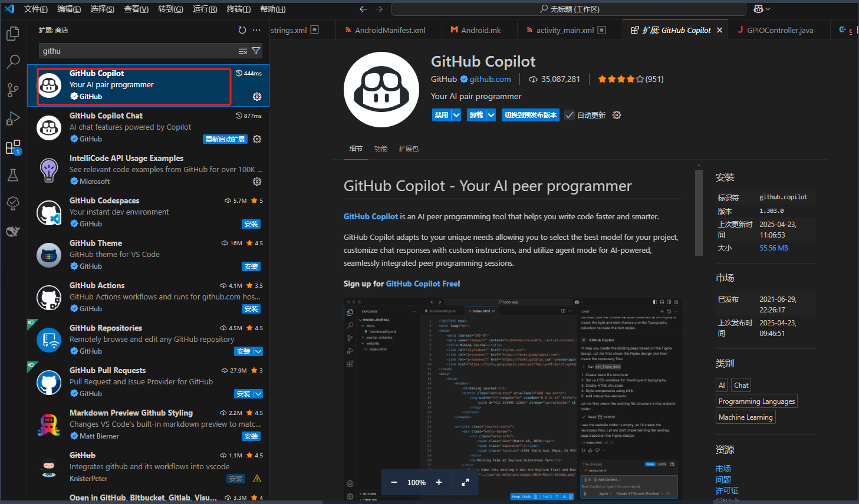This screenshot has width=859, height=504.
Task: Open the 文件(F) menu
Action: (x=36, y=9)
